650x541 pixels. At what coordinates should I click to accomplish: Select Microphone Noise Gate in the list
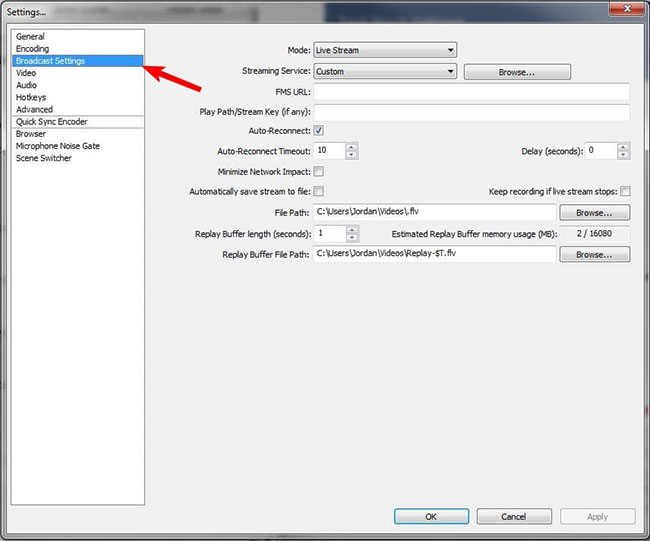tap(58, 146)
